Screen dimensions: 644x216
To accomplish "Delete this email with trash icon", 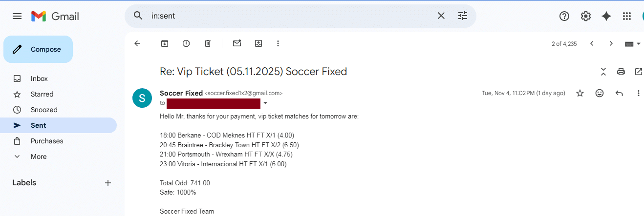I will (208, 43).
